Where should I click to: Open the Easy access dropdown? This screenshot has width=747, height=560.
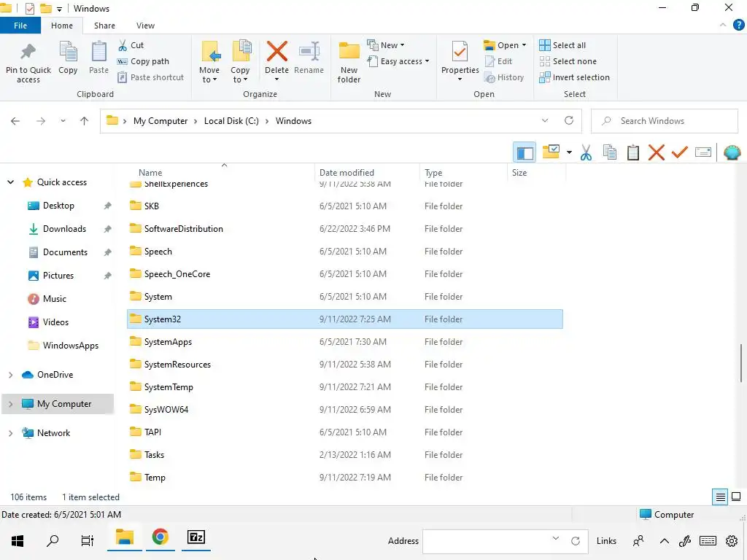pyautogui.click(x=398, y=61)
